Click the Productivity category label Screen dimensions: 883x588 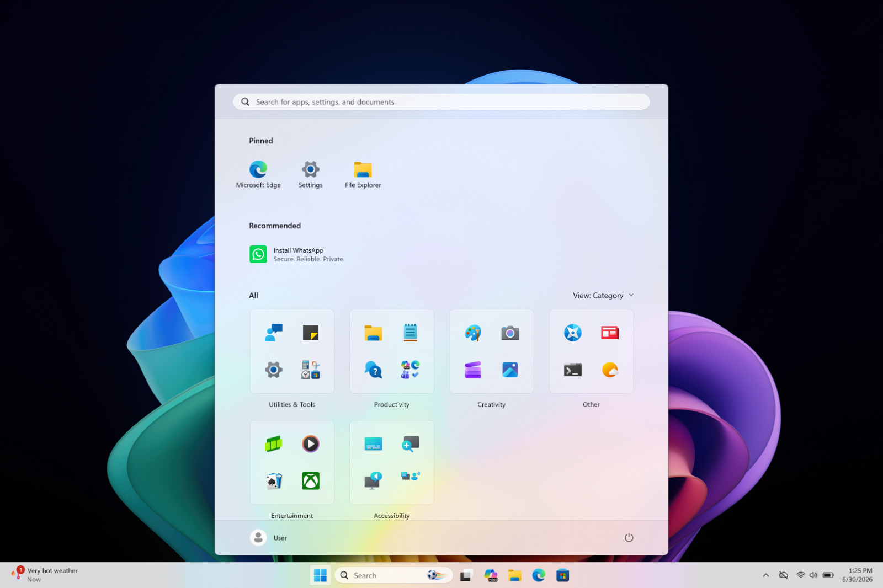tap(392, 404)
